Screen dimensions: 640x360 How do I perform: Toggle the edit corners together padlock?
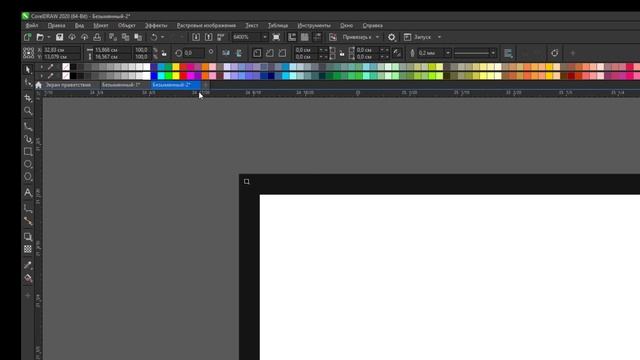point(342,53)
